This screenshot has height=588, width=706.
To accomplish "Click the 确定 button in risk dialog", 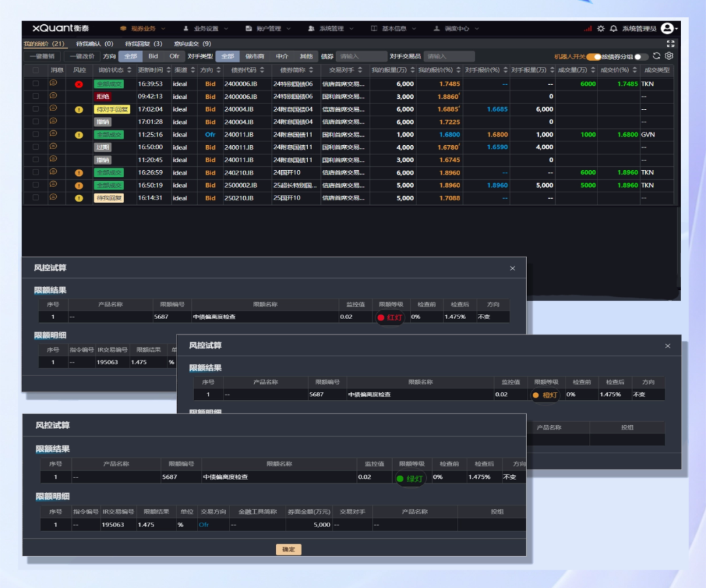I will tap(288, 549).
